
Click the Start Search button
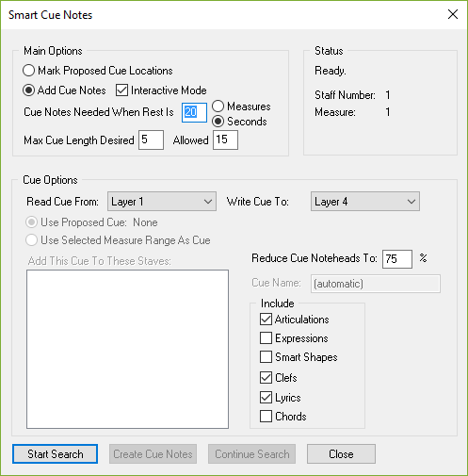[x=55, y=453]
